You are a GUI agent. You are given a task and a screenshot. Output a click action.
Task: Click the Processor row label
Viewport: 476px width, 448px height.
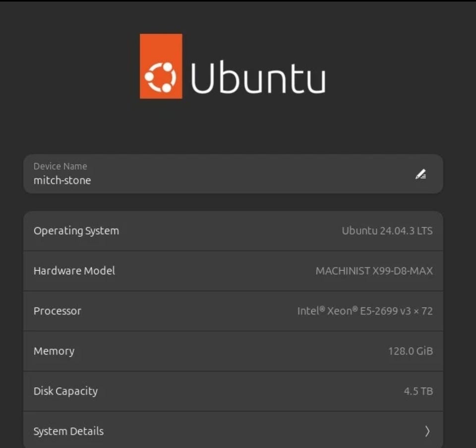coord(58,311)
